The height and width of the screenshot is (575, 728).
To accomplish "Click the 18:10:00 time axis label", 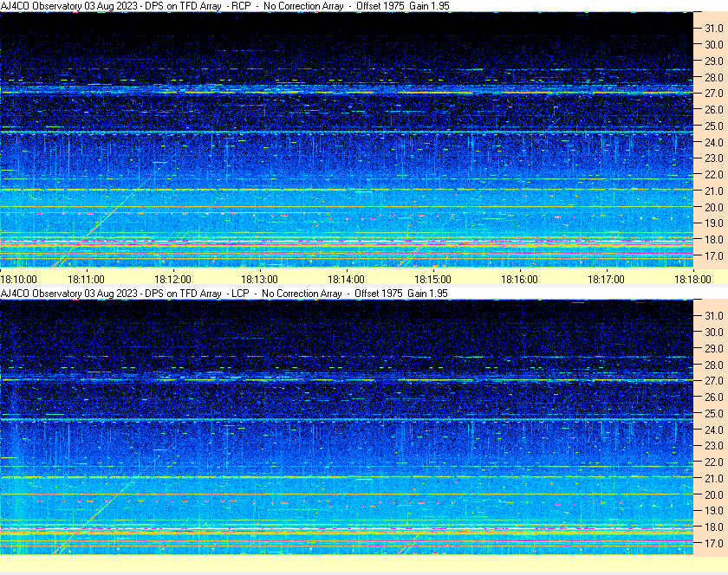I will pyautogui.click(x=18, y=280).
